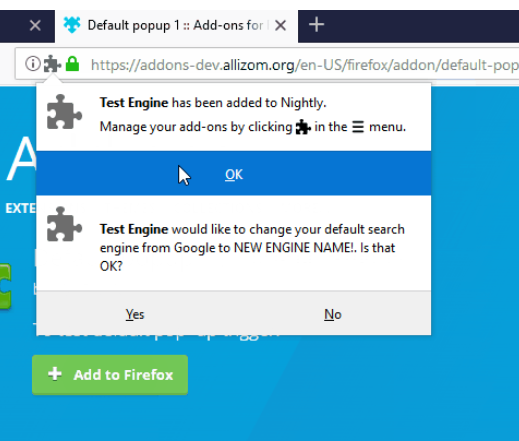Click the green secure connection padlock
The height and width of the screenshot is (441, 519).
(72, 63)
